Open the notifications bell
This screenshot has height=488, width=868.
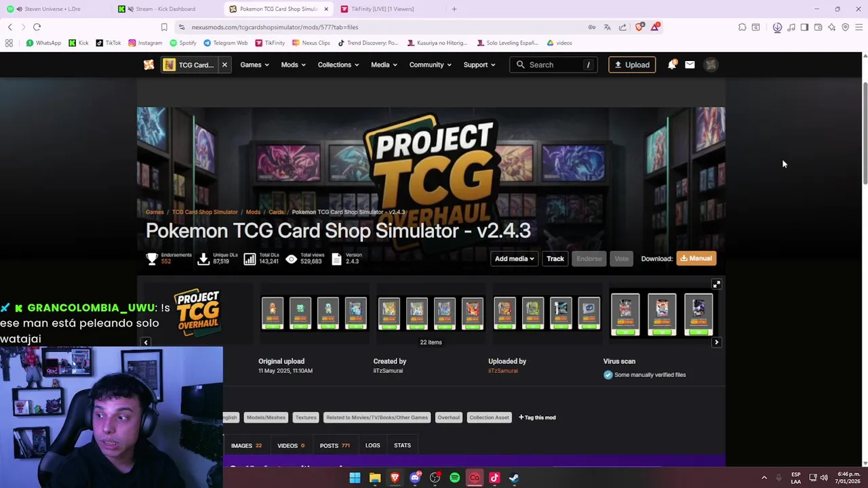672,65
